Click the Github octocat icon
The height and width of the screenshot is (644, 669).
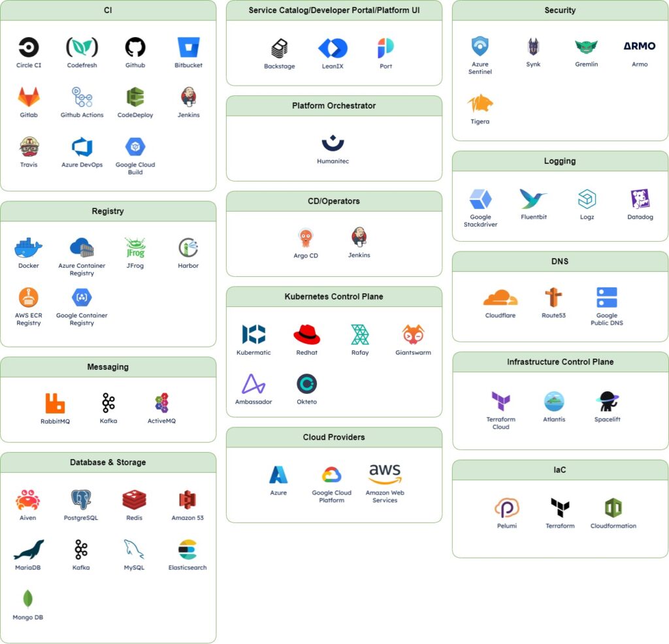[x=135, y=47]
